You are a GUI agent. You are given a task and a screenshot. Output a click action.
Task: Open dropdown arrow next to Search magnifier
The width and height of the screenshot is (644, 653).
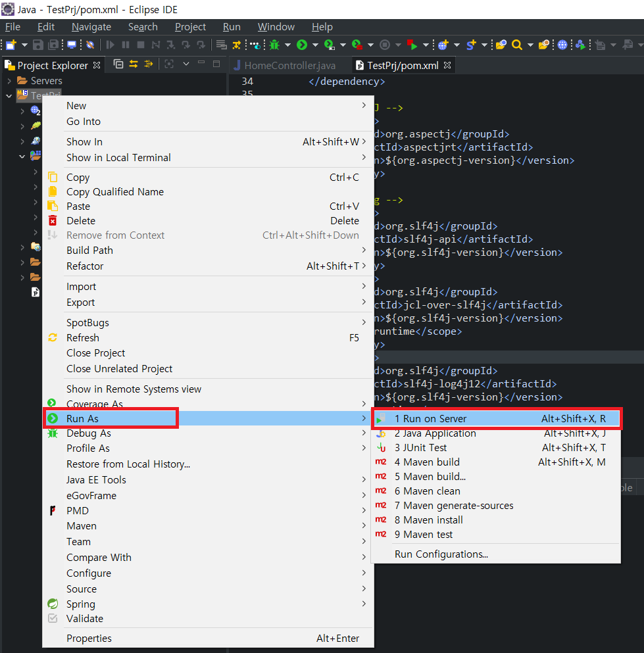coord(530,45)
